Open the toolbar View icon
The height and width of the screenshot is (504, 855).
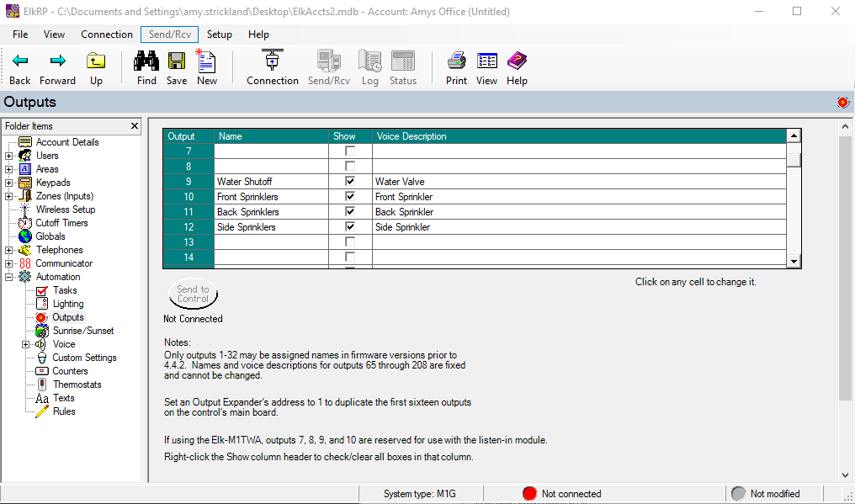pyautogui.click(x=486, y=62)
